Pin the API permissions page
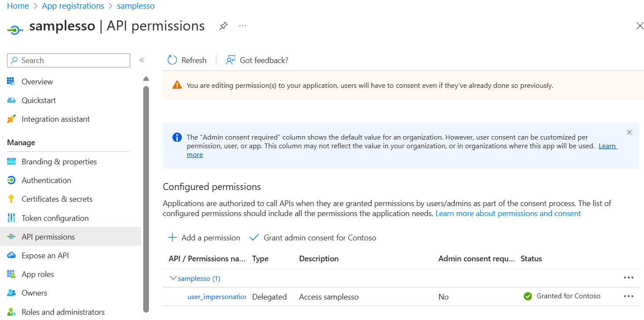The image size is (644, 320). pos(223,26)
